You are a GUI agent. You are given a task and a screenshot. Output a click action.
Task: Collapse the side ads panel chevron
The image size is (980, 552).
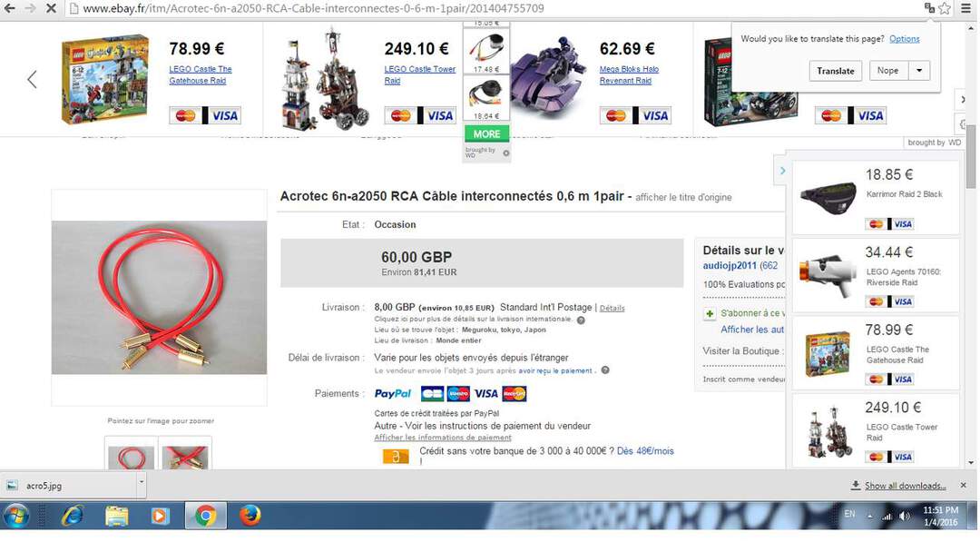(x=782, y=171)
